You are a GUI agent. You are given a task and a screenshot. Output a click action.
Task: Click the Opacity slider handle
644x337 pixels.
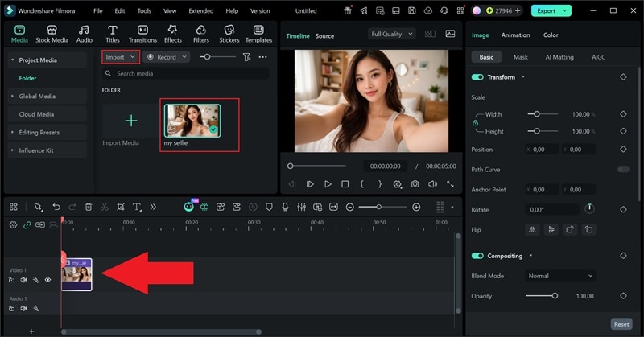point(555,296)
